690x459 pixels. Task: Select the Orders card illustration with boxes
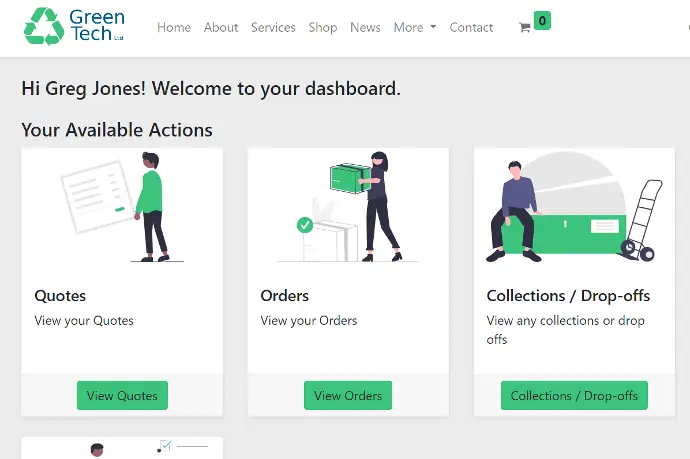(348, 208)
